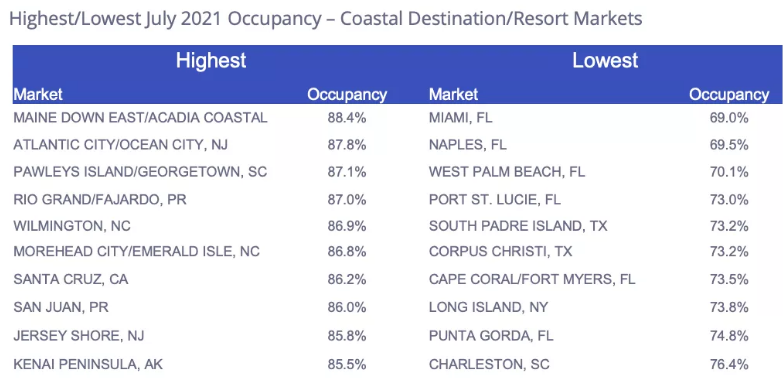Click Kenai Peninsula, AK market name
The height and width of the screenshot is (384, 783).
click(x=88, y=365)
